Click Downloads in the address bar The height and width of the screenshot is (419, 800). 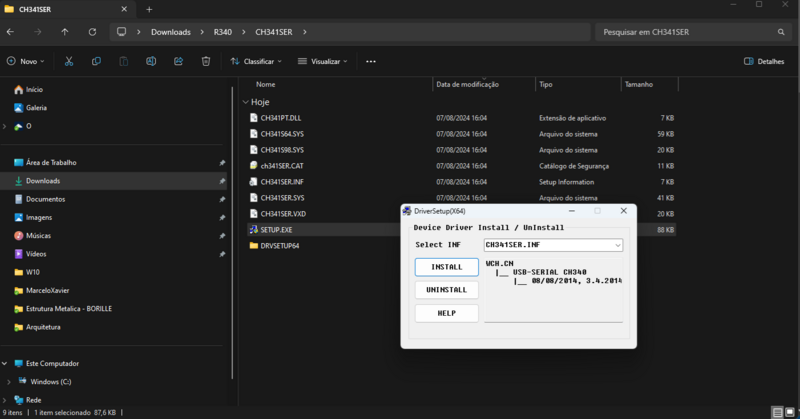tap(171, 32)
